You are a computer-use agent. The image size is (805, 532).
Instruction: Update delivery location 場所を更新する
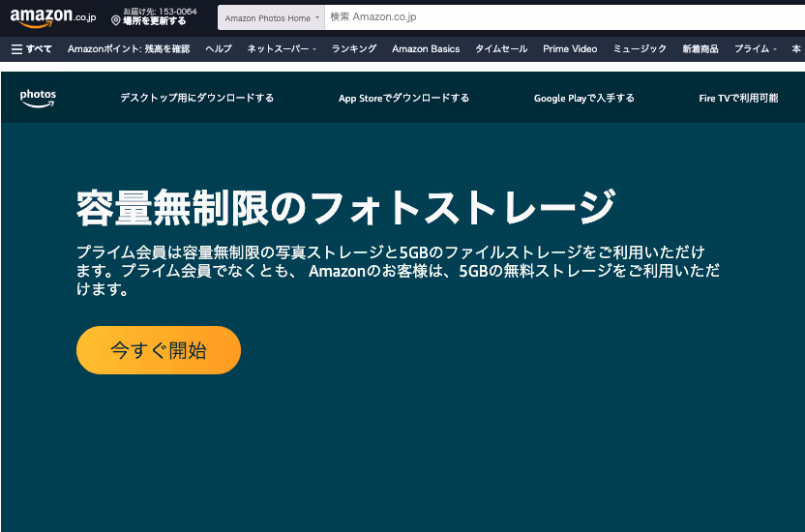pyautogui.click(x=155, y=21)
